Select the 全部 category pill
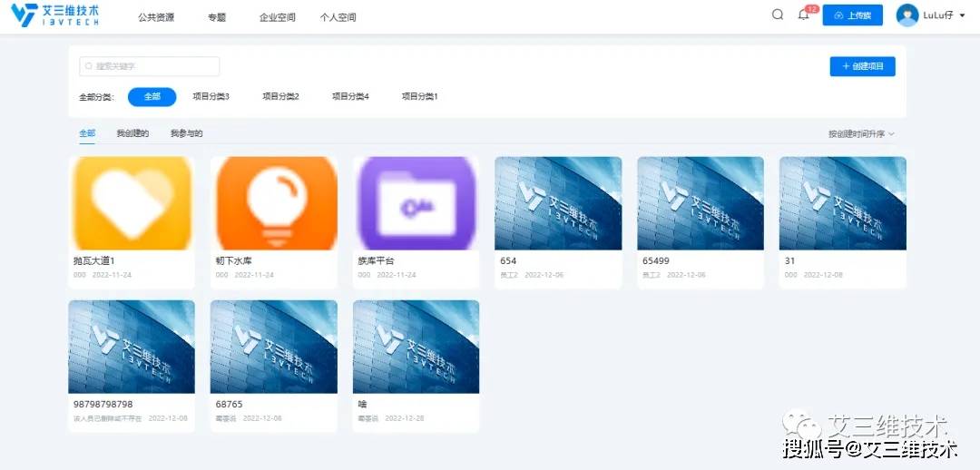The image size is (980, 470). click(x=152, y=97)
